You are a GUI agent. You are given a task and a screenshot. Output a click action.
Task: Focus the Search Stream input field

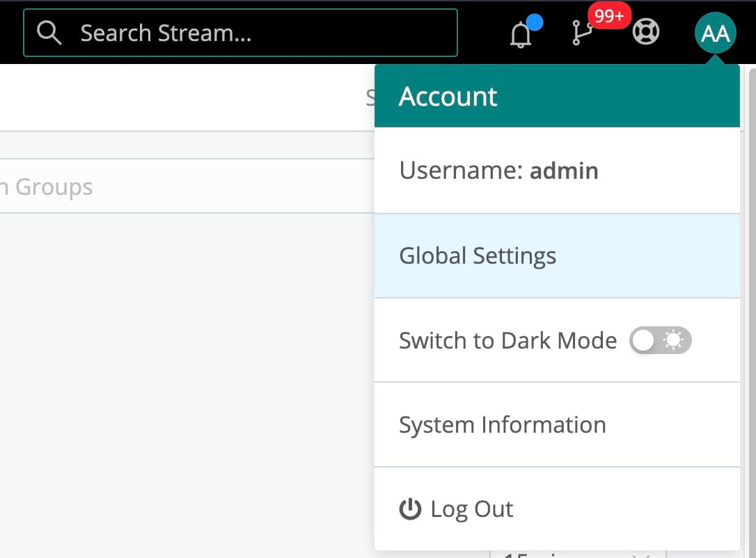coord(265,33)
